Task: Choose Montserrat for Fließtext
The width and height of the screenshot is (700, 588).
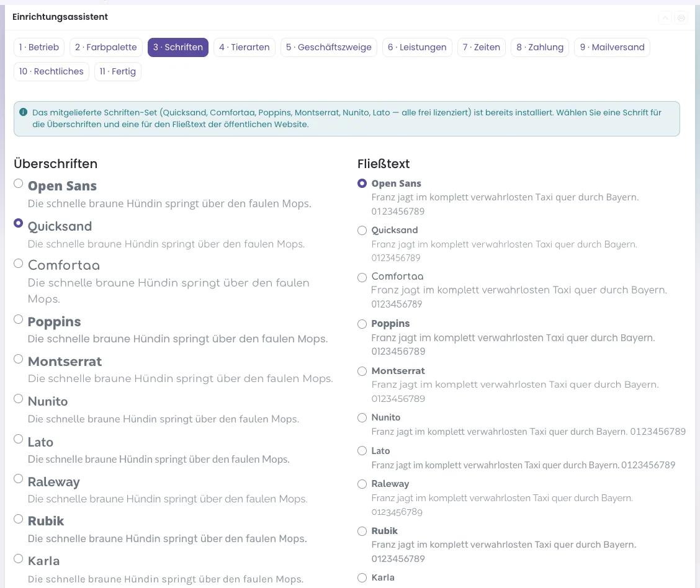Action: pyautogui.click(x=362, y=371)
